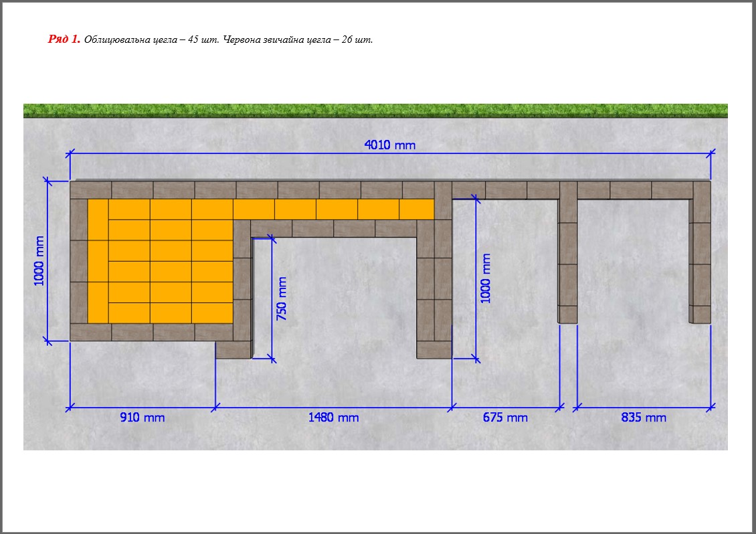Select the 835 mm dimension label
This screenshot has width=756, height=534.
coord(644,418)
